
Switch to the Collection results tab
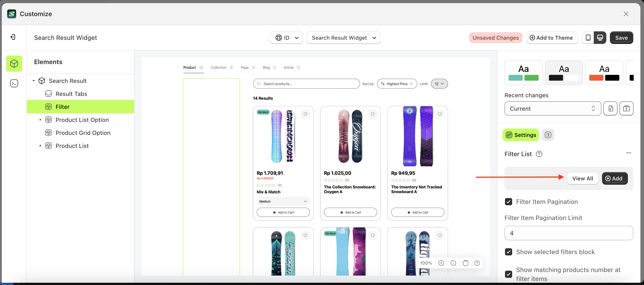pyautogui.click(x=219, y=67)
